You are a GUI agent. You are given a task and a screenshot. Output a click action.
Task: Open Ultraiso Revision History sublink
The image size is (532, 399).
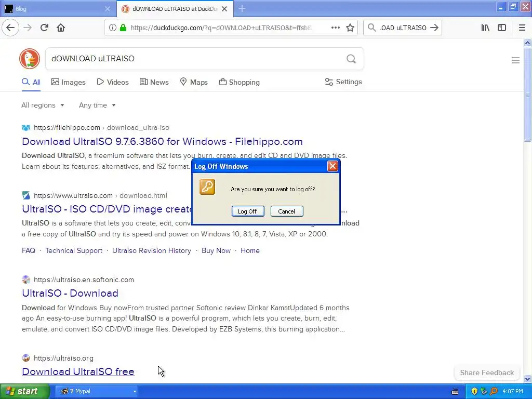tap(152, 250)
